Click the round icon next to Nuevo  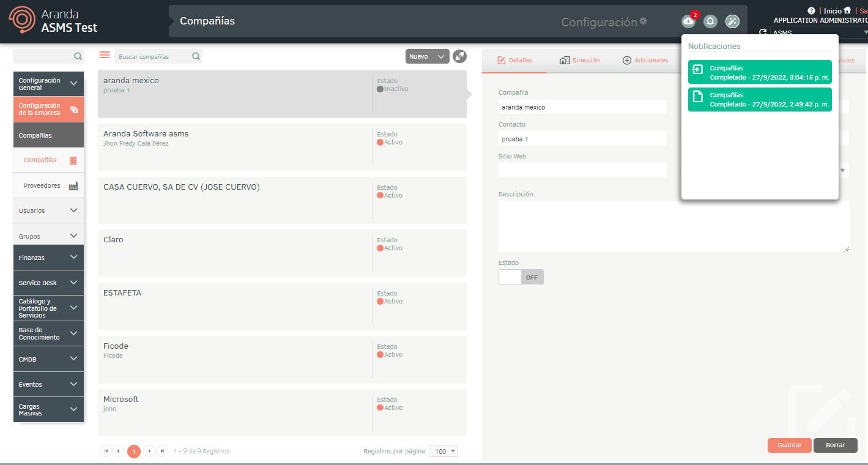pyautogui.click(x=459, y=56)
